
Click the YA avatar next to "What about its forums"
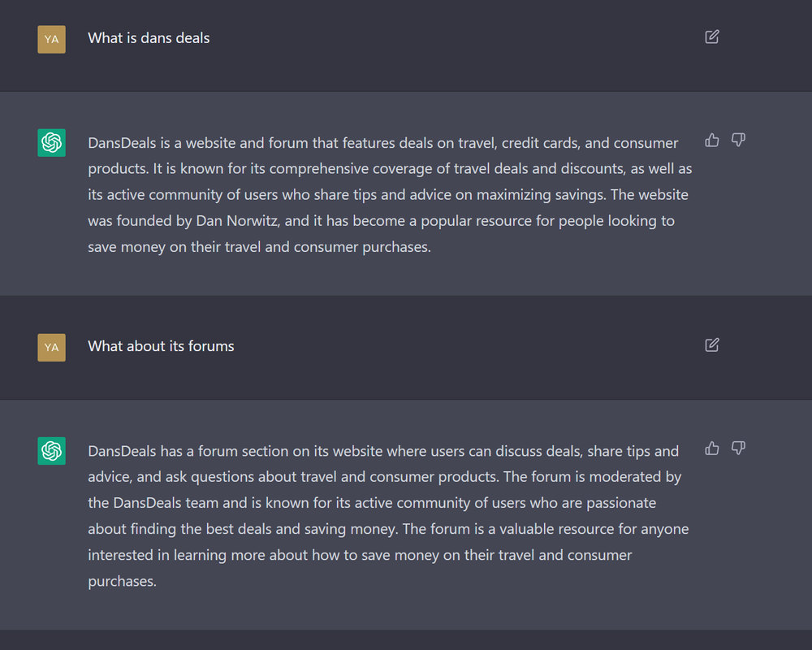tap(51, 347)
